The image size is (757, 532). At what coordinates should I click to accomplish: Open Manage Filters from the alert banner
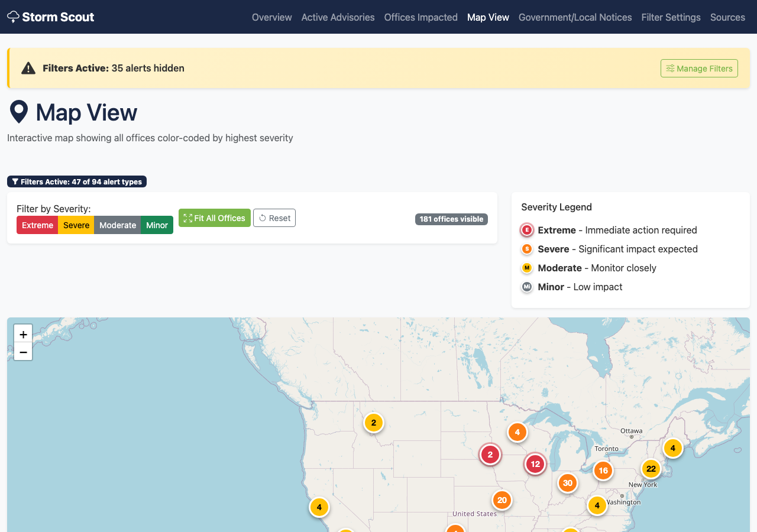(699, 68)
